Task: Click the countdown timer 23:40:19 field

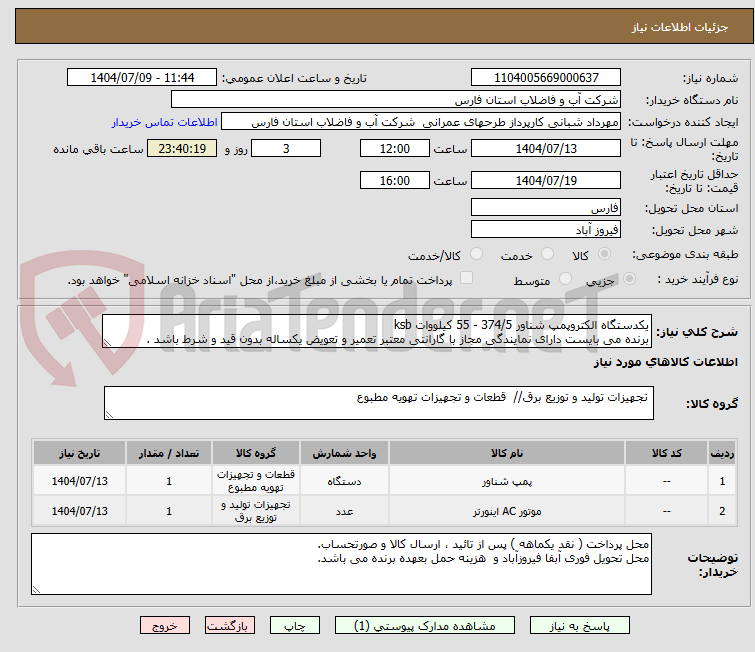Action: 182,148
